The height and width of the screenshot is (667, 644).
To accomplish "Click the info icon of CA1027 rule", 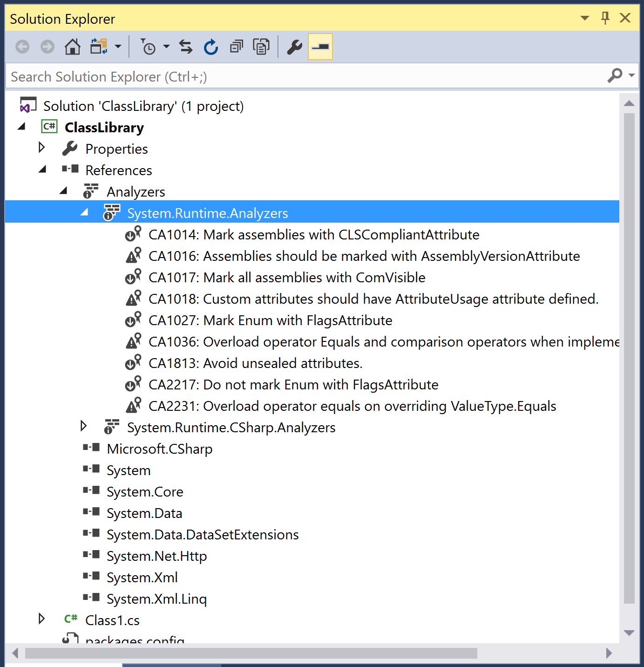I will [133, 320].
